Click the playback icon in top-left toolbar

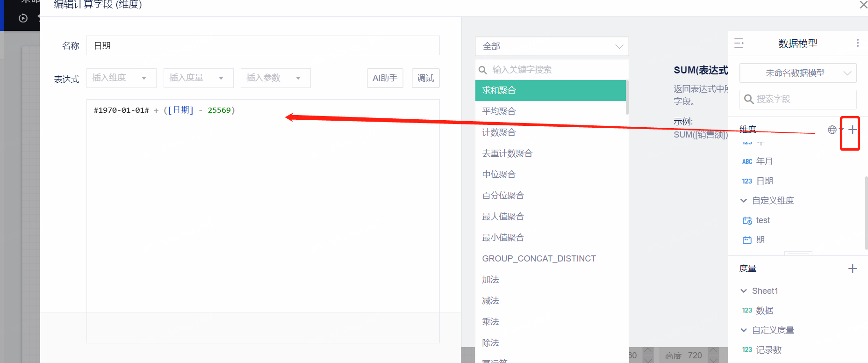(23, 18)
